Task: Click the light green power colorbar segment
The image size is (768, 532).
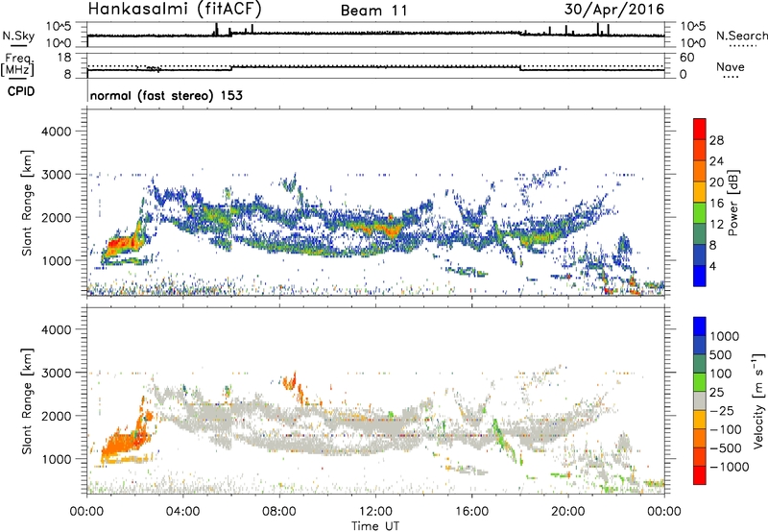Action: [x=700, y=212]
